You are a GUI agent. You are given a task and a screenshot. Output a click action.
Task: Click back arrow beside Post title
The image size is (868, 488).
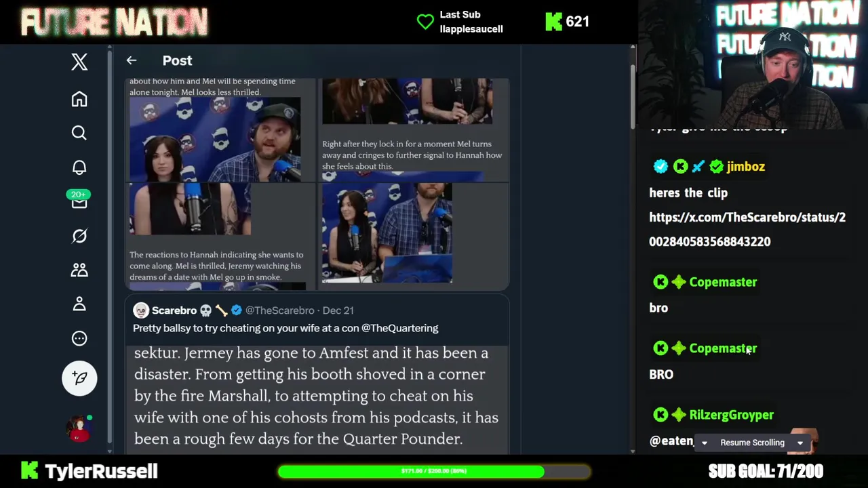pyautogui.click(x=132, y=60)
